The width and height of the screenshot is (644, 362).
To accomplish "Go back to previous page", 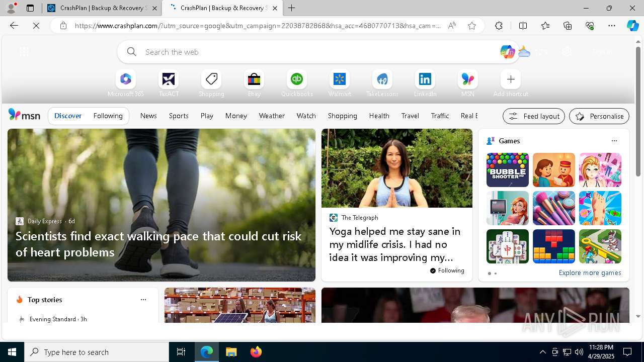I will [x=14, y=26].
